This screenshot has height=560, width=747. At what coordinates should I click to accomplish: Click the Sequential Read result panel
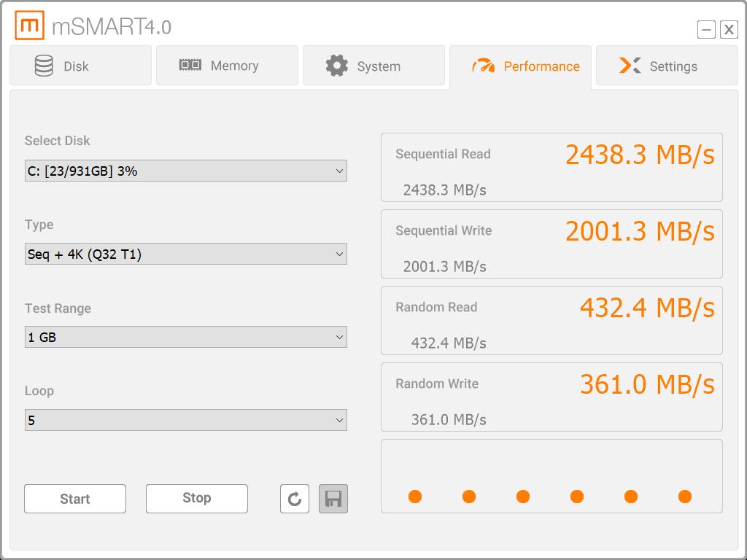551,168
